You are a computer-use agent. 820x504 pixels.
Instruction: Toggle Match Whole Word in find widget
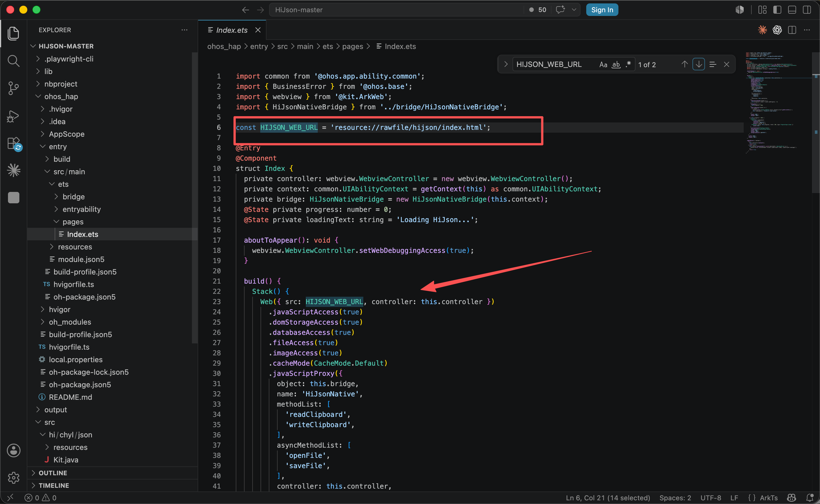click(616, 64)
